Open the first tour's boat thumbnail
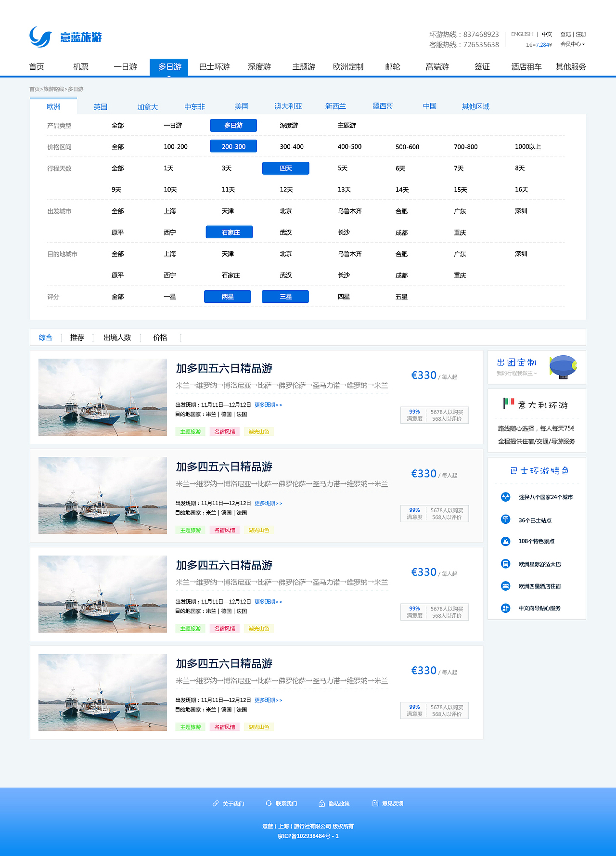The height and width of the screenshot is (856, 616). 103,397
